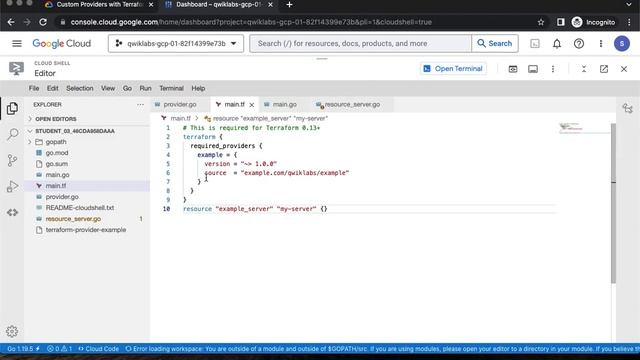This screenshot has width=640, height=360.
Task: Activate Cloud Shell icon in the Google Cloud header
Action: [x=535, y=44]
